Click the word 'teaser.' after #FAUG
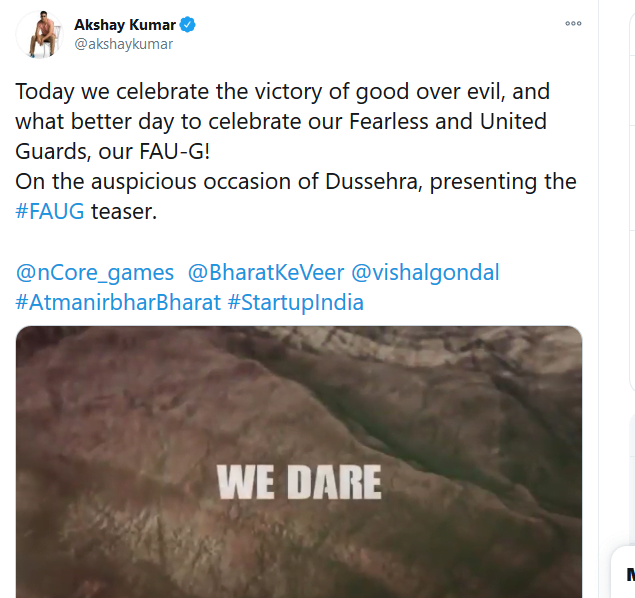The image size is (635, 598). [x=124, y=211]
